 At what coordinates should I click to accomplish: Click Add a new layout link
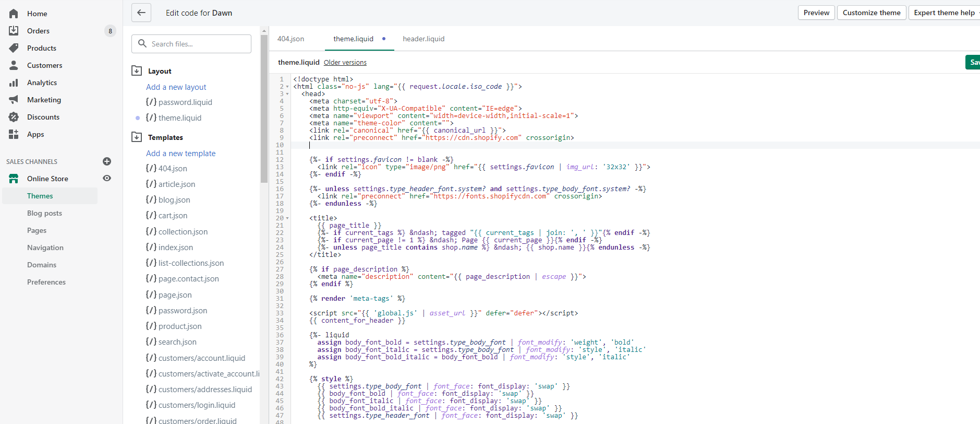pos(176,87)
